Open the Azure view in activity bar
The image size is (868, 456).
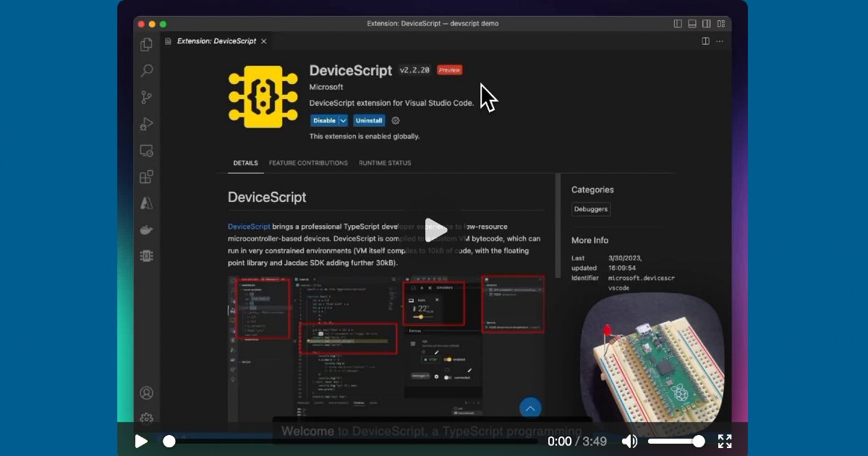(x=147, y=203)
